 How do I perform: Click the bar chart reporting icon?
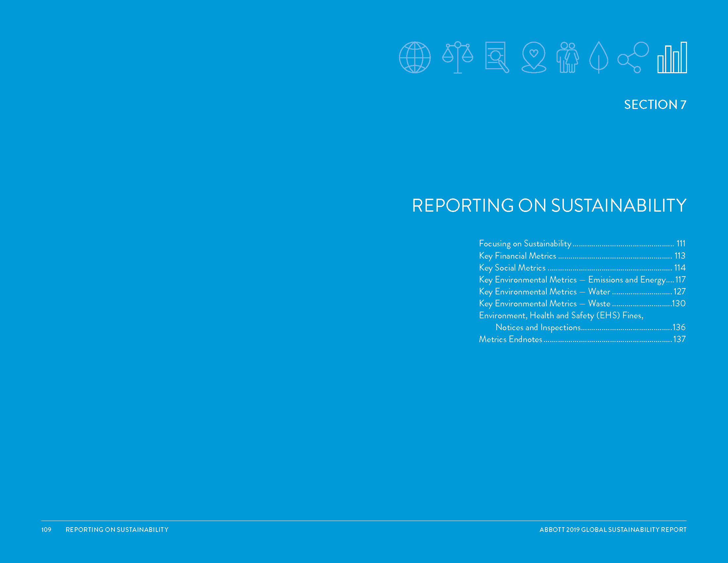click(x=672, y=57)
